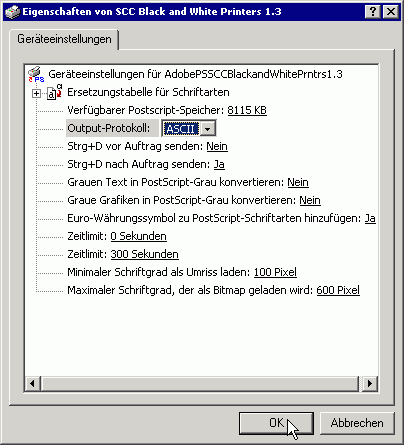The image size is (404, 445).
Task: Confirm the settings with OK
Action: pyautogui.click(x=276, y=423)
